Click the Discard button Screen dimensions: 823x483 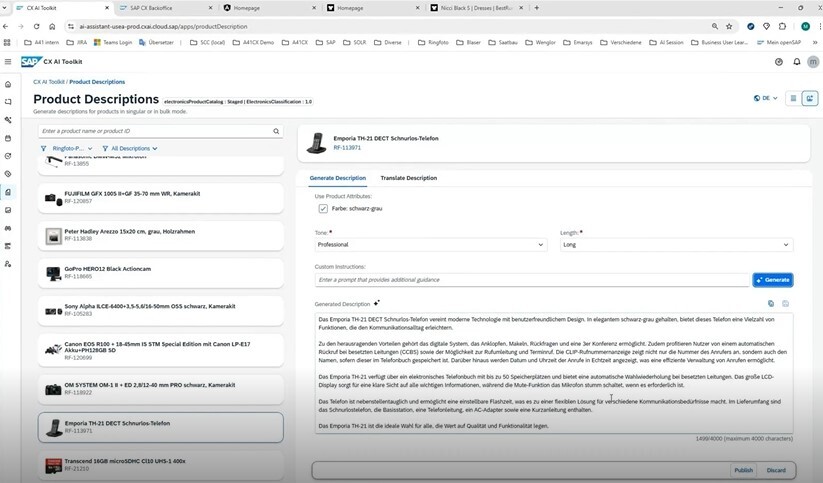point(776,470)
